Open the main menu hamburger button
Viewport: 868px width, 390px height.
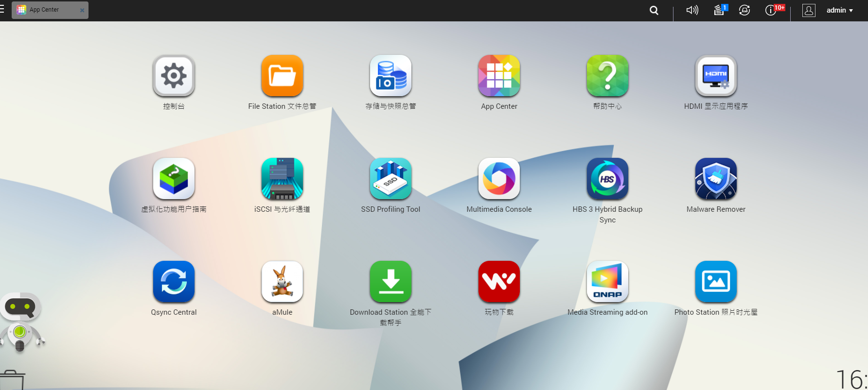pyautogui.click(x=2, y=10)
